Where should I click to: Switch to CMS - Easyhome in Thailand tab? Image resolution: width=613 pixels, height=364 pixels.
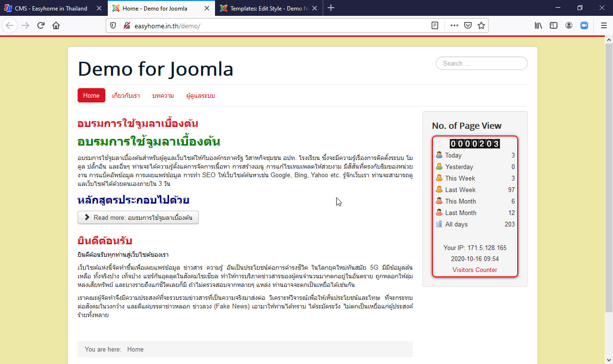(50, 8)
